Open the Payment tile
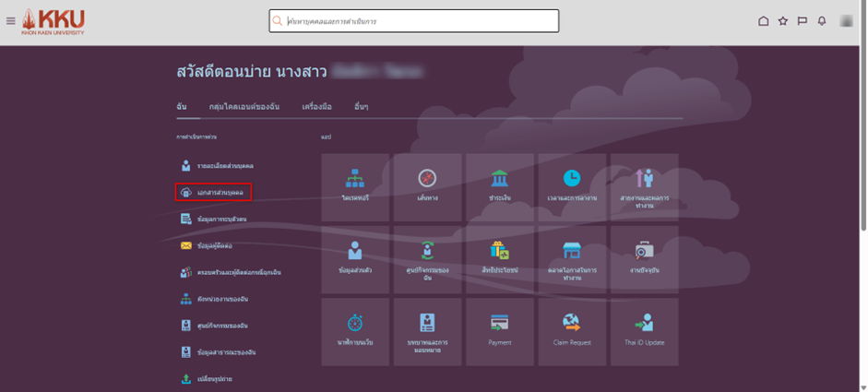Image resolution: width=868 pixels, height=392 pixels. (499, 331)
